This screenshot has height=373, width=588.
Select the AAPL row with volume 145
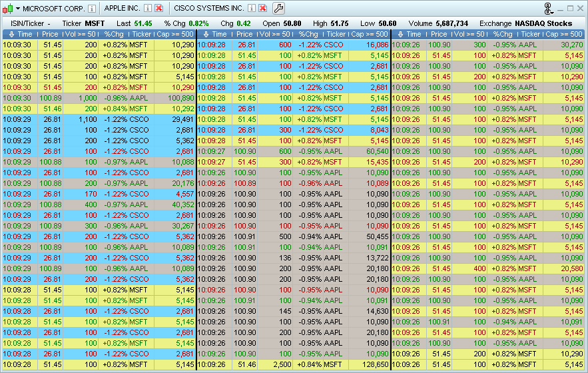[x=293, y=311]
